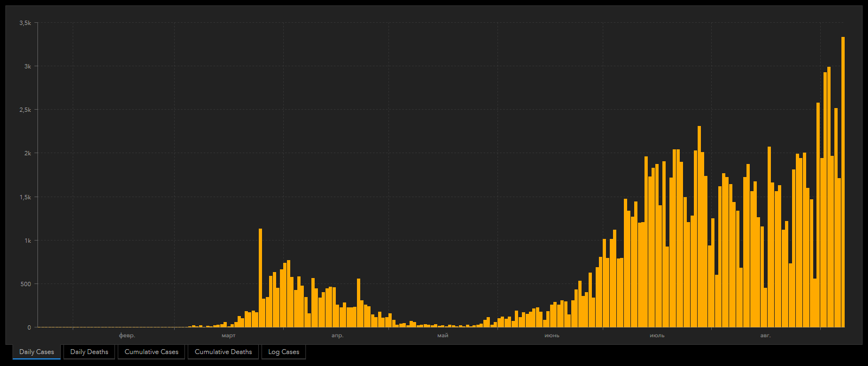Select the isolated March spike bar above 1k

click(x=260, y=278)
